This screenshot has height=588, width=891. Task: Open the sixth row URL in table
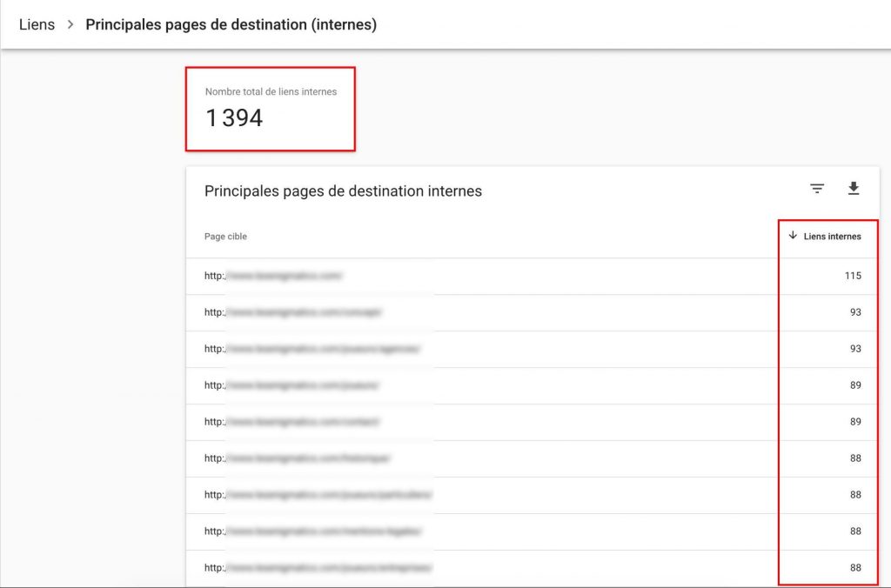coord(298,458)
